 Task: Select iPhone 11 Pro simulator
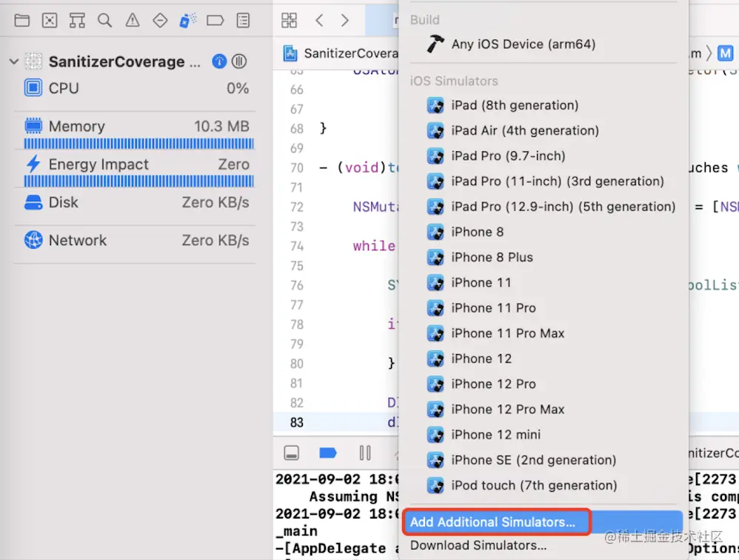pyautogui.click(x=544, y=308)
